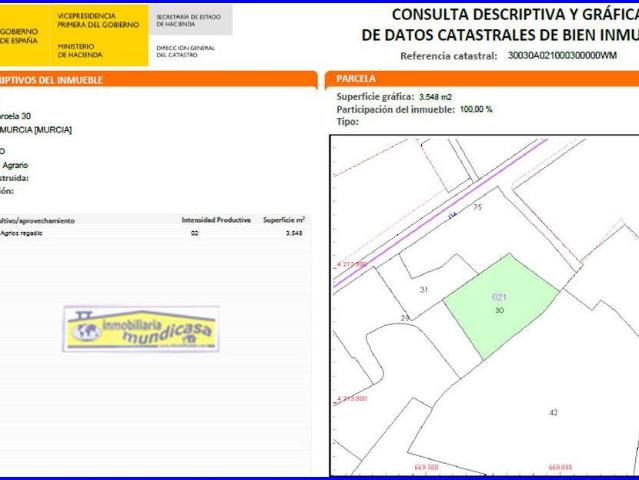
Task: Select the green highlighted parcel 30
Action: (x=500, y=306)
